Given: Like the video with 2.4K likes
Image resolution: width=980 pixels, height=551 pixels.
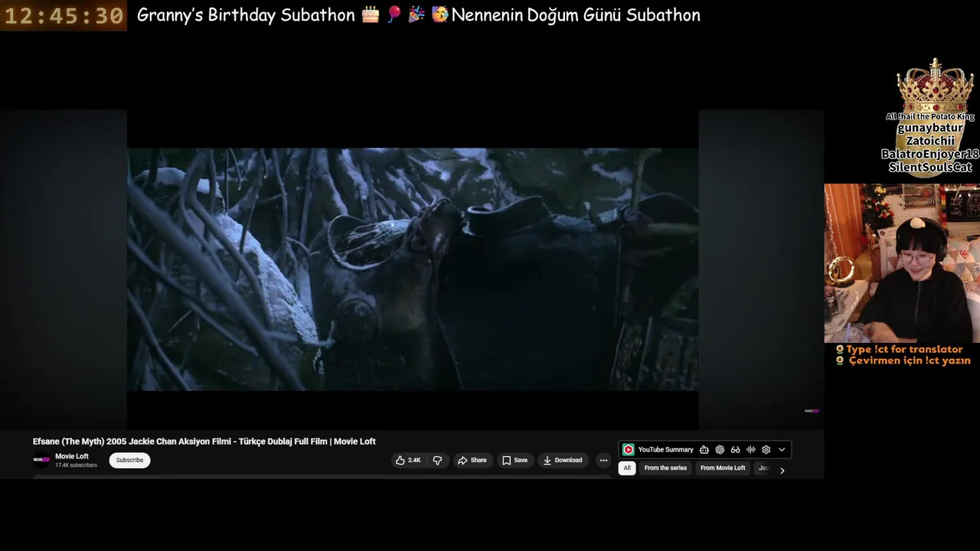Looking at the screenshot, I should coord(409,460).
